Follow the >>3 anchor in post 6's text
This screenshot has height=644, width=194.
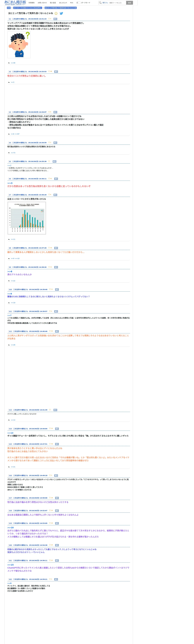(x=10, y=183)
